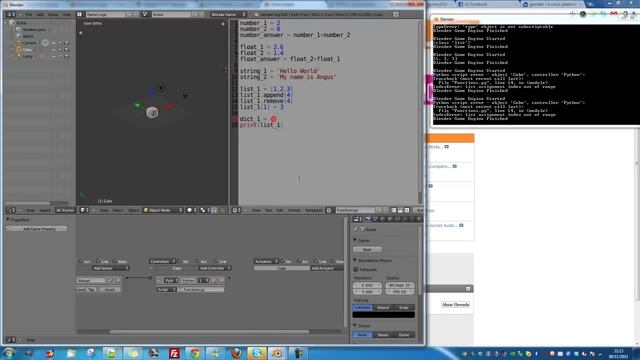The width and height of the screenshot is (640, 360).
Task: Collapse the Stereo panel
Action: (x=355, y=326)
